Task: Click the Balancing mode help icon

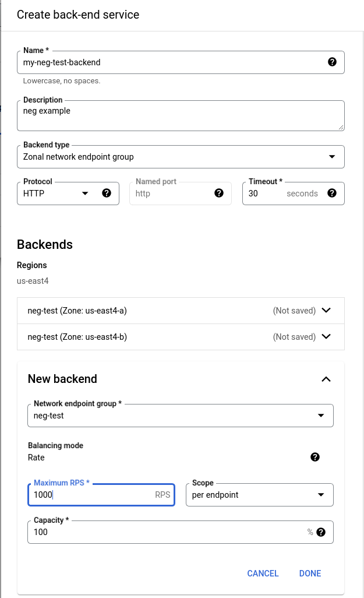Action: coord(315,457)
